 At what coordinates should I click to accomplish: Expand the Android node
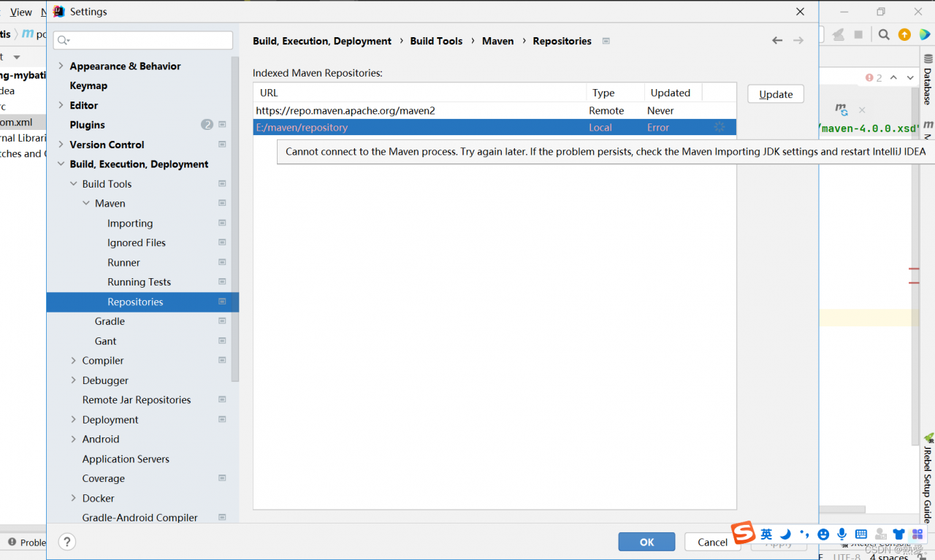click(73, 440)
